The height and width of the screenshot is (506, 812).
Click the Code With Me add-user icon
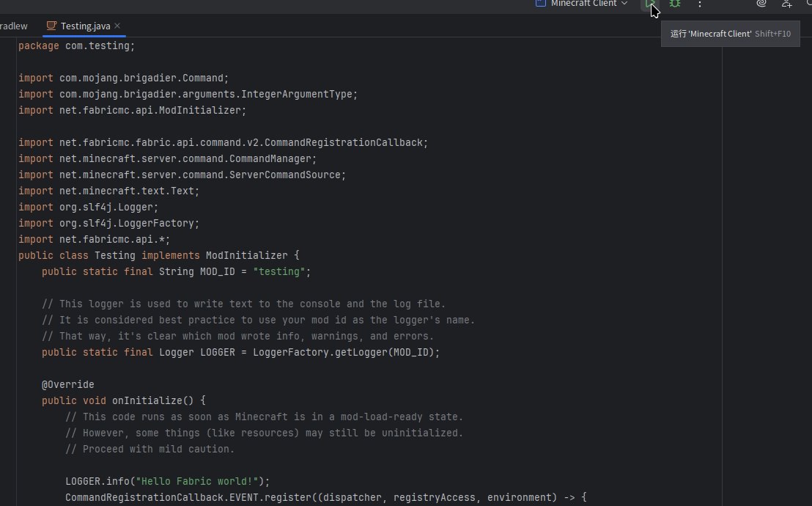click(787, 4)
